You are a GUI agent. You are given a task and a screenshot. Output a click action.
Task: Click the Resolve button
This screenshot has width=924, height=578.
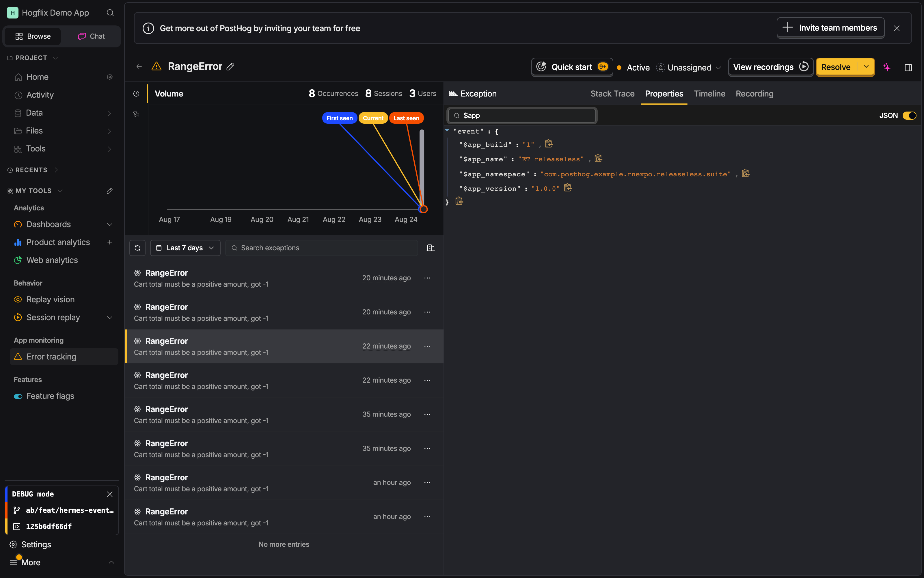point(836,67)
